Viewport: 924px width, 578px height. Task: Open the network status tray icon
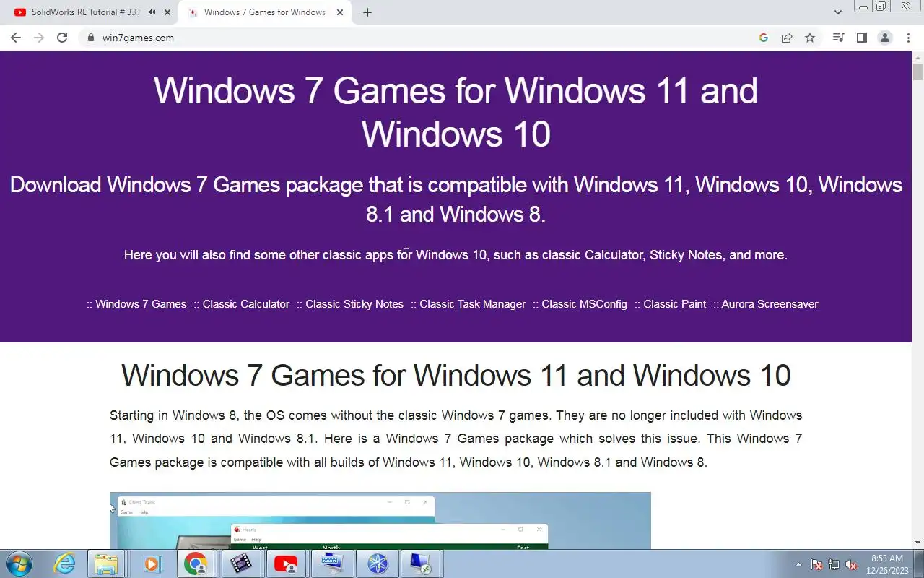click(x=834, y=564)
